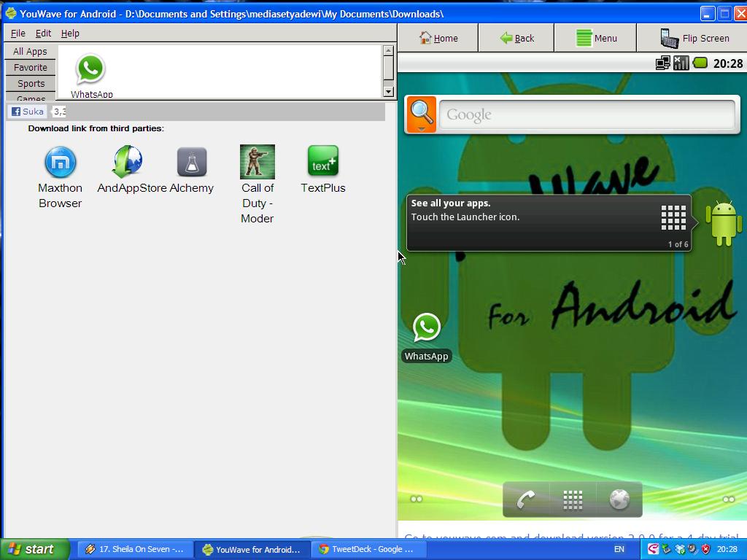The width and height of the screenshot is (747, 560).
Task: Tap Android signal strength icon
Action: tap(681, 63)
